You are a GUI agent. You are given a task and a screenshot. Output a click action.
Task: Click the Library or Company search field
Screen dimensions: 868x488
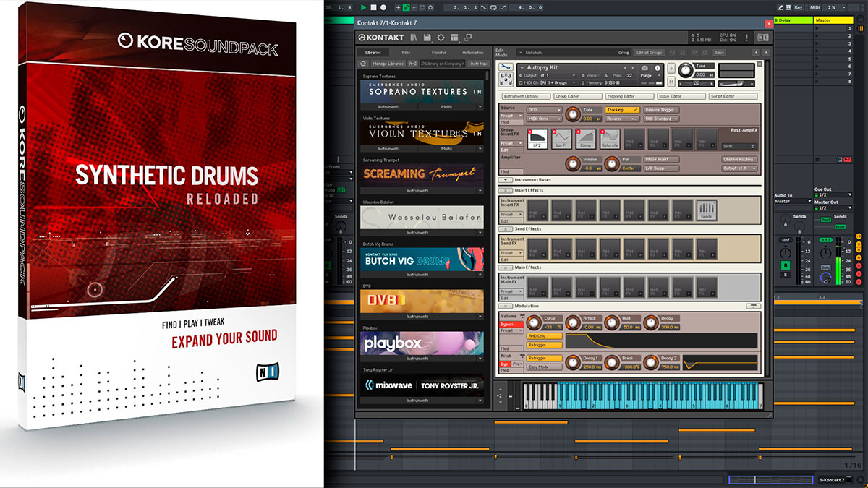coord(442,64)
